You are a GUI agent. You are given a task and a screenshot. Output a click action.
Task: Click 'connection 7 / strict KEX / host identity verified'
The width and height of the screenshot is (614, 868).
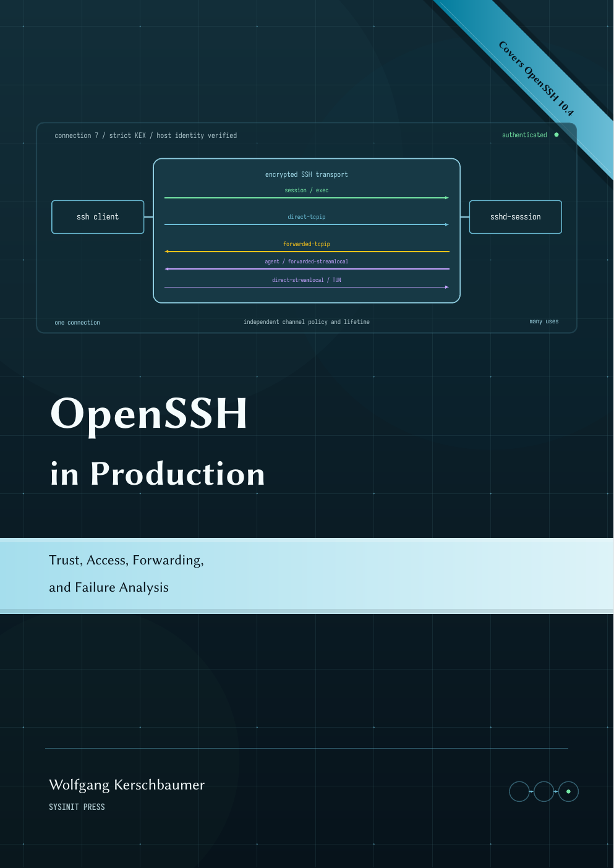(x=146, y=135)
